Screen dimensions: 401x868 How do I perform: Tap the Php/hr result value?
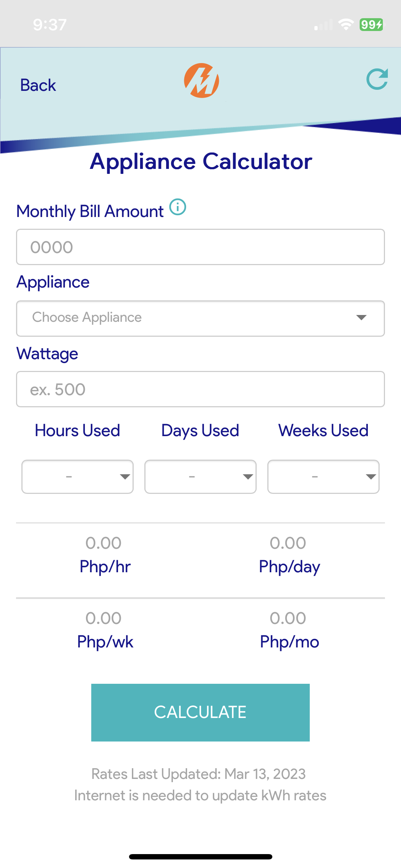(104, 543)
